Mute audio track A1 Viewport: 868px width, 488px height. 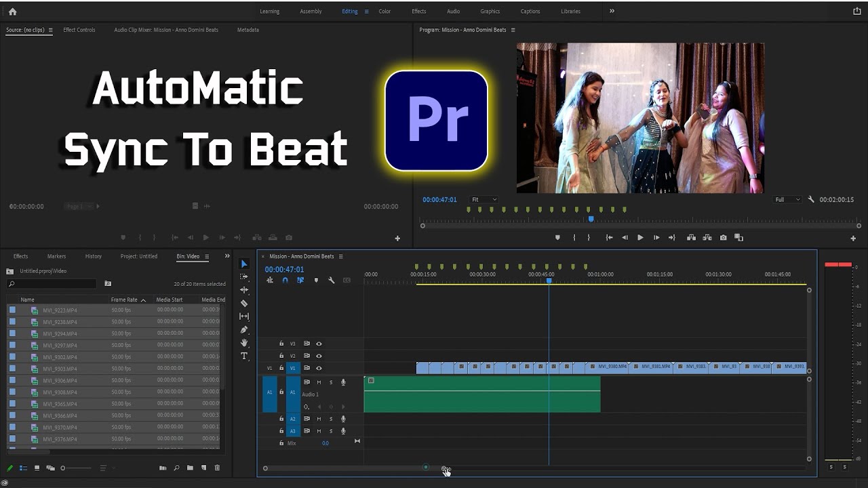[319, 382]
